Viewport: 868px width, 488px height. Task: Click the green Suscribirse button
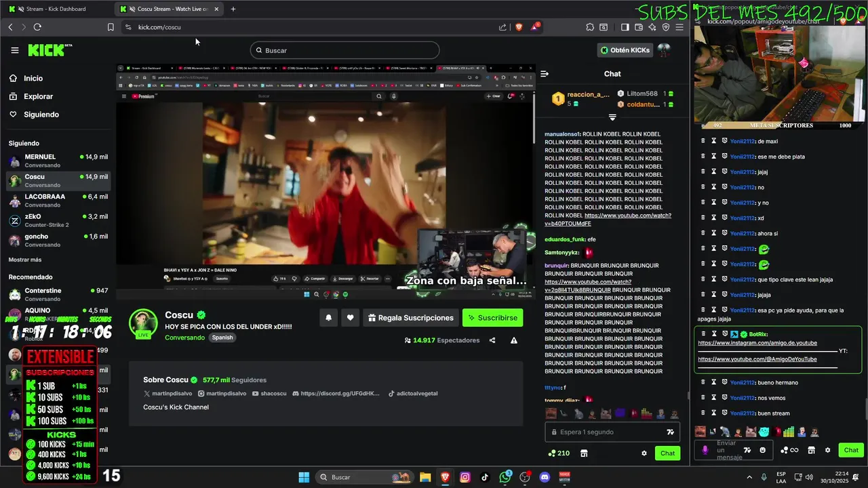tap(492, 318)
